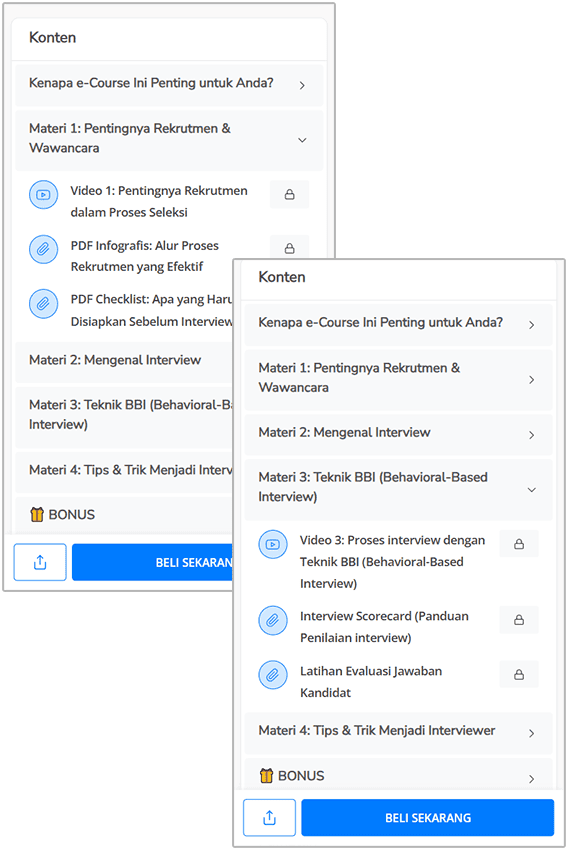The image size is (567, 850).
Task: Collapse Materi 1 chevron in the back panel
Action: click(x=302, y=140)
